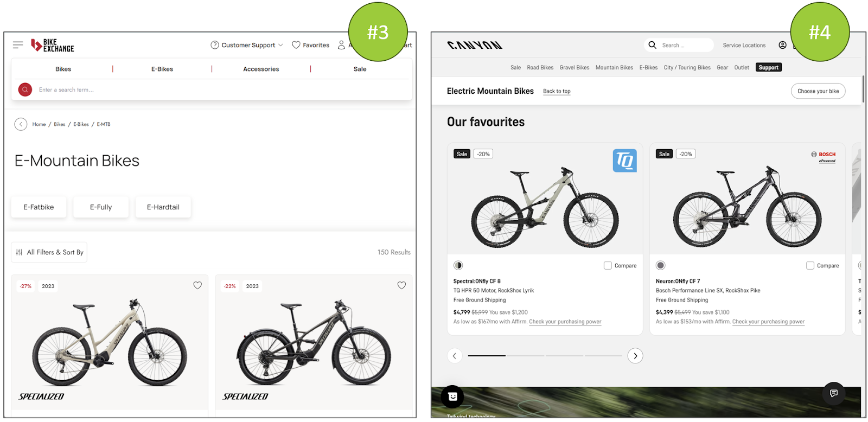The height and width of the screenshot is (422, 868).
Task: Click the red search magnifier icon
Action: pos(25,89)
